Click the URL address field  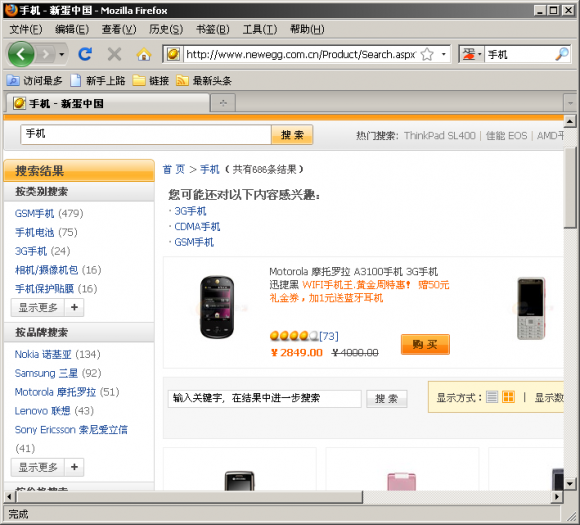point(301,54)
